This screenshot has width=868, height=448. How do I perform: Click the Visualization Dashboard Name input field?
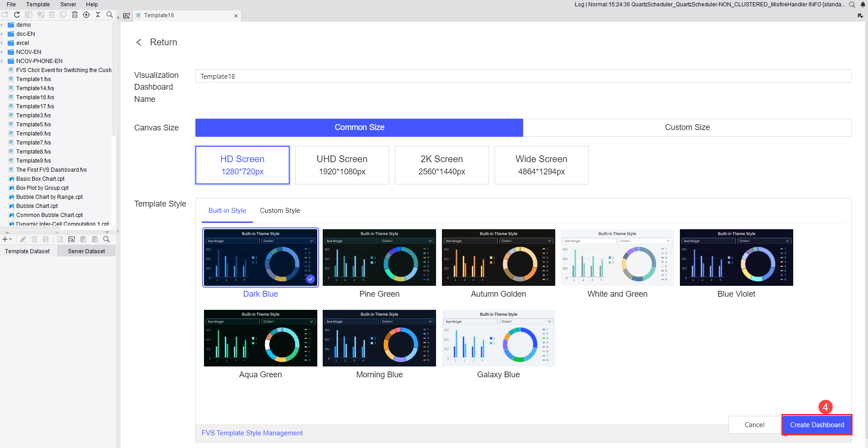point(523,76)
